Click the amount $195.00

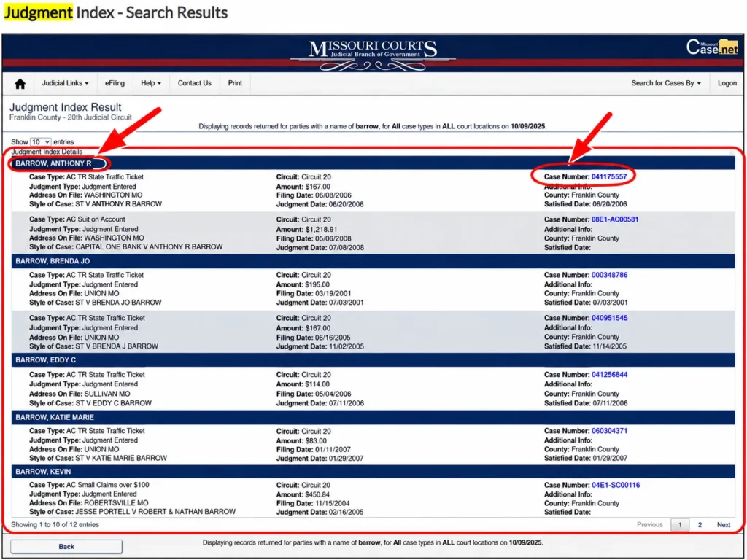coord(317,285)
